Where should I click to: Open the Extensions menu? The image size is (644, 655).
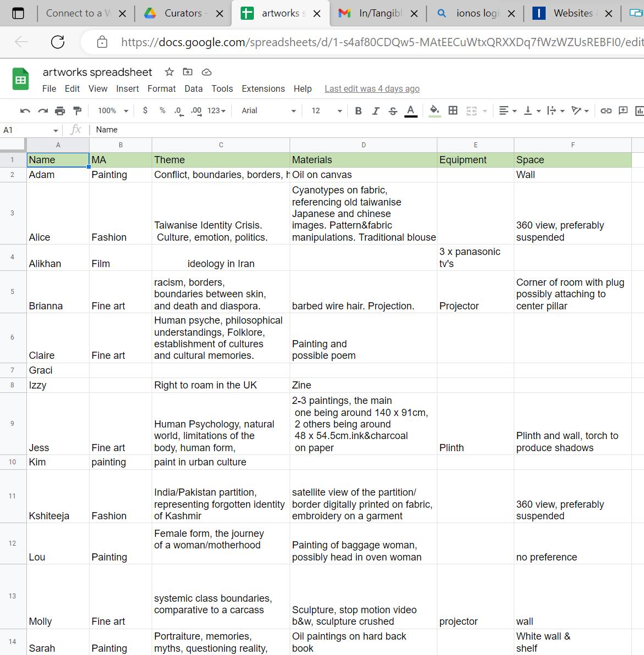coord(263,88)
